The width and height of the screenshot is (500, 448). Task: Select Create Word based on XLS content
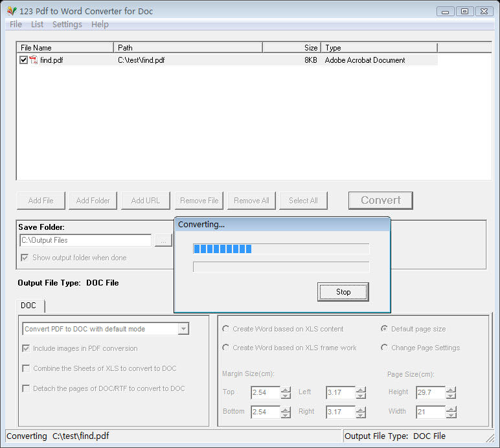pyautogui.click(x=226, y=328)
